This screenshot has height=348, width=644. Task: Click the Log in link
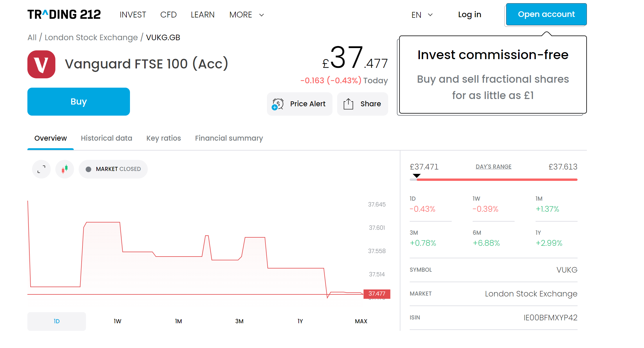(469, 15)
